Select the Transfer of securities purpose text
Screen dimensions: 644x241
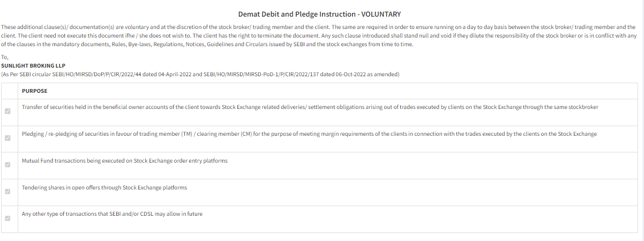coord(310,107)
